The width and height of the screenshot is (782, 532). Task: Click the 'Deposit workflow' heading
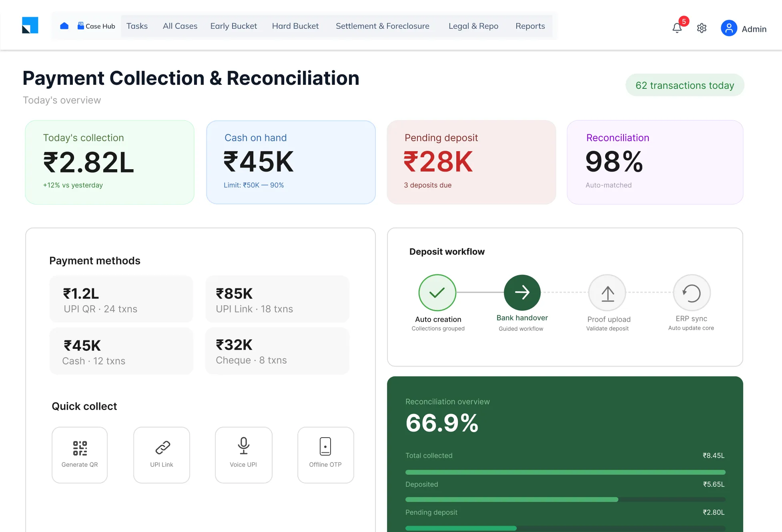point(447,252)
